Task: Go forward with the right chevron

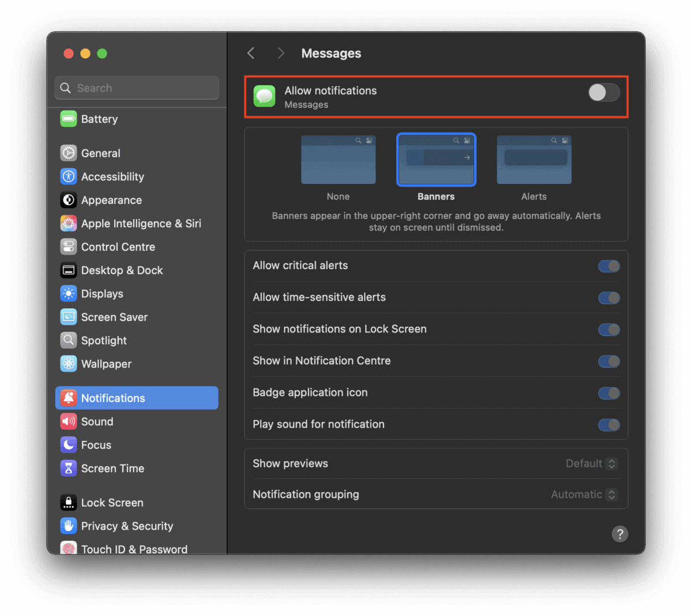Action: [281, 53]
